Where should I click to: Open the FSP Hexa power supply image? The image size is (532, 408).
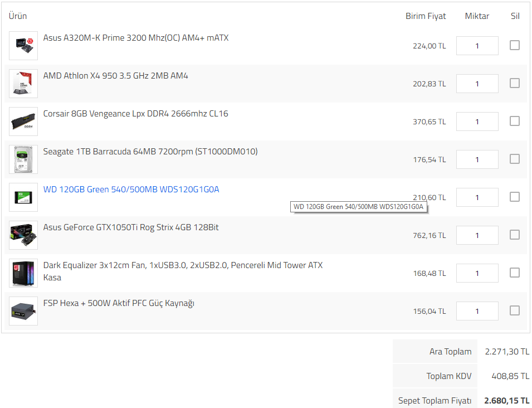23,311
